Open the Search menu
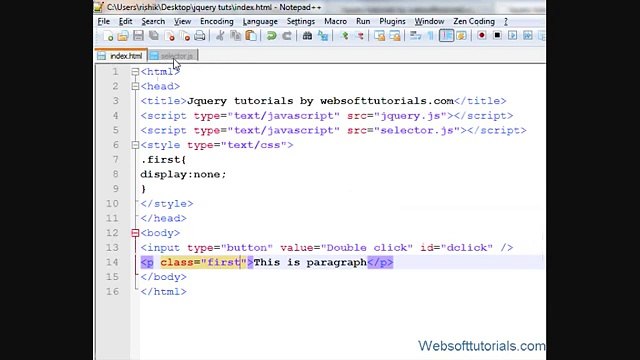 coord(153,21)
